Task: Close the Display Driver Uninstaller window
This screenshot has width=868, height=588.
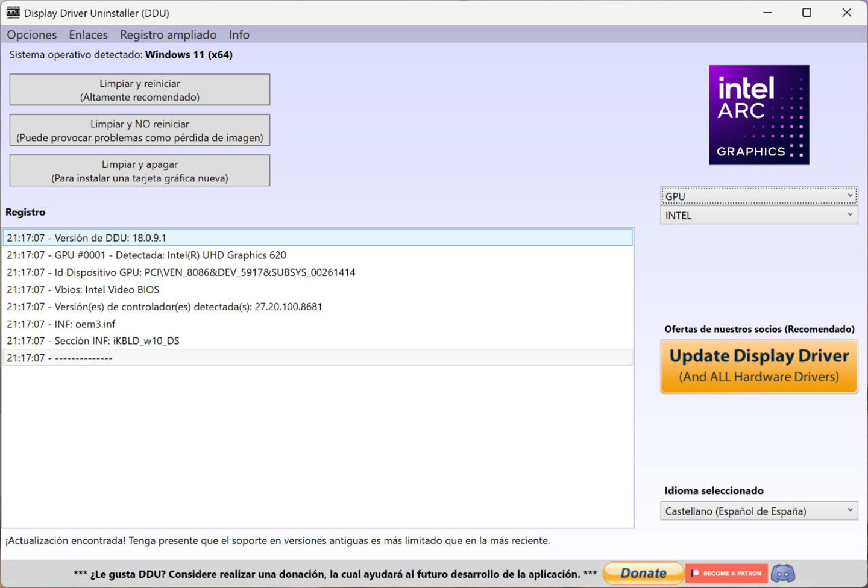Action: click(846, 13)
